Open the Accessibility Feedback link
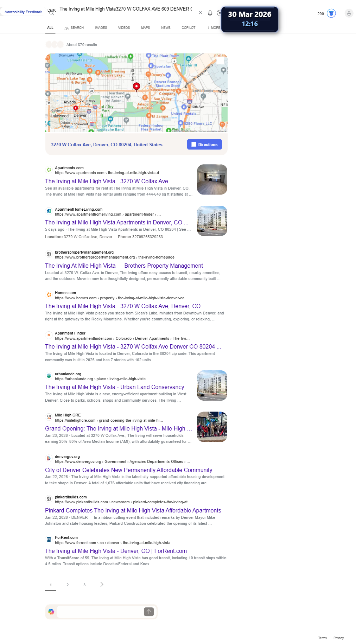This screenshot has height=644, width=356. 23,12
